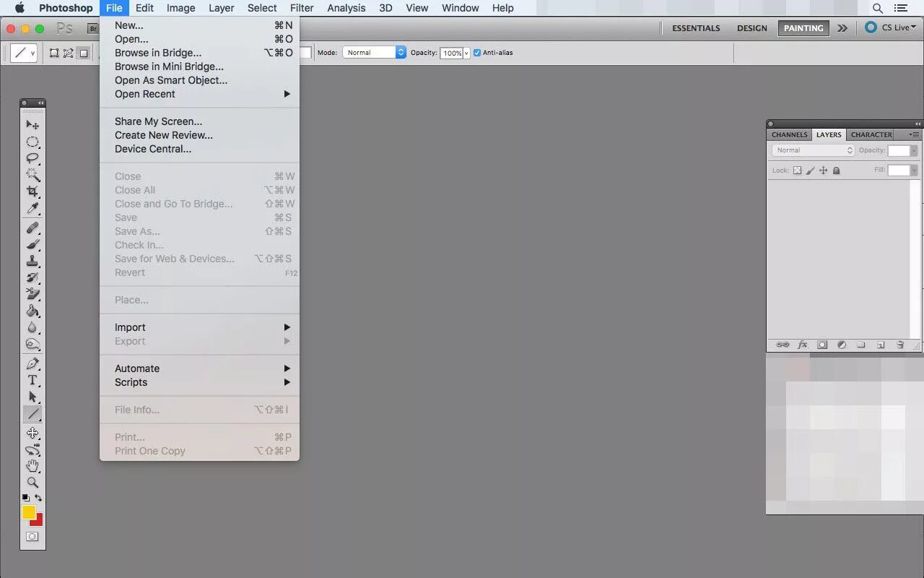Reset default foreground and background colors
Image resolution: width=924 pixels, height=578 pixels.
26,498
